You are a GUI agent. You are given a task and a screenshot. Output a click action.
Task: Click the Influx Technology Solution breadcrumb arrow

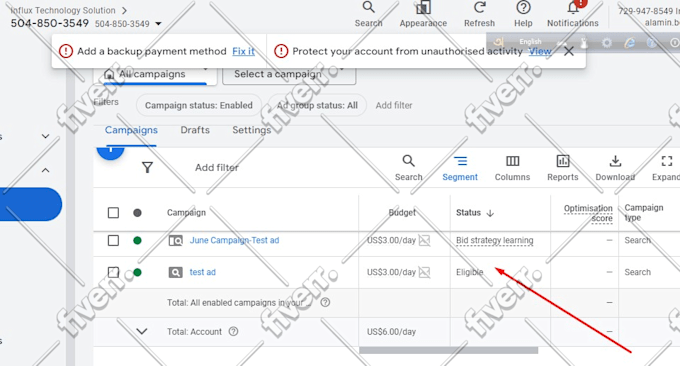(124, 10)
